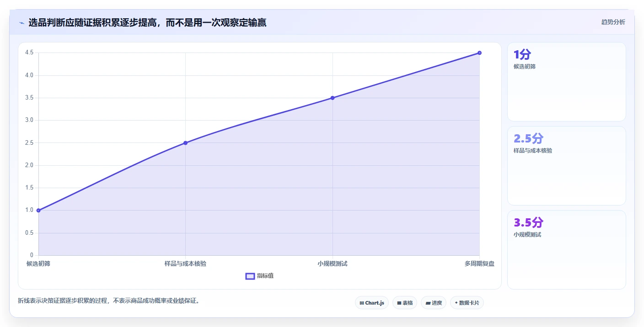
Task: Click the y-axis value 0.5
Action: pos(29,233)
